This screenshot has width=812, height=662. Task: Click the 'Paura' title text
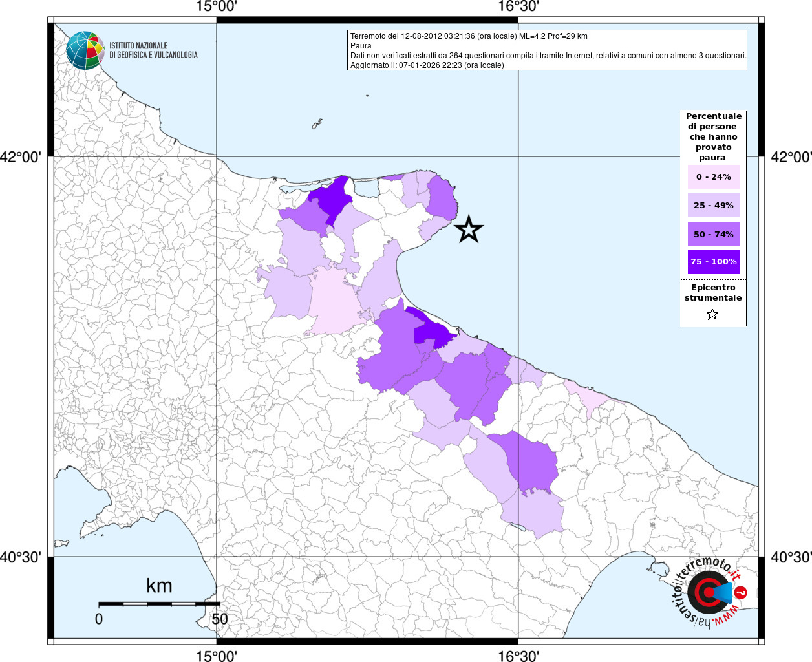tap(361, 46)
